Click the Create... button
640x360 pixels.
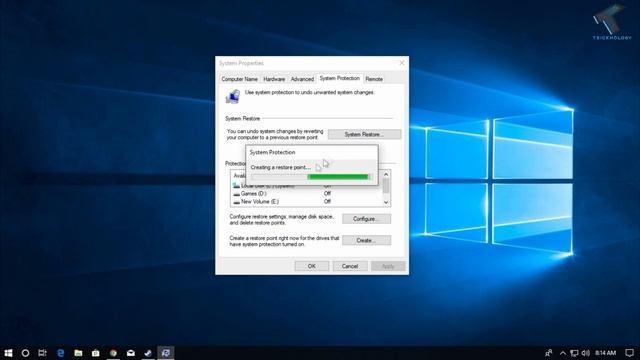tap(366, 240)
